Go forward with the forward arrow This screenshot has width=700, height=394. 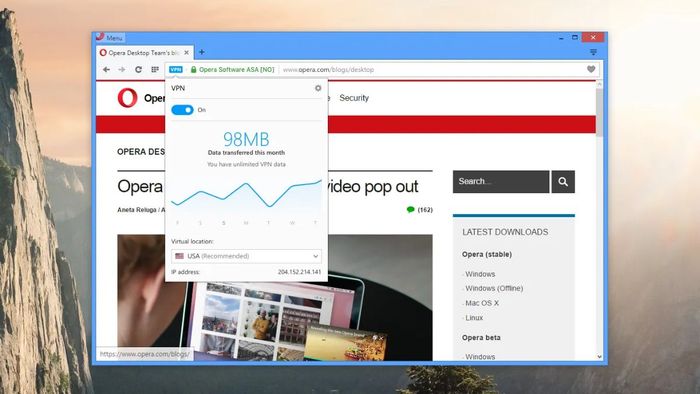click(x=121, y=70)
